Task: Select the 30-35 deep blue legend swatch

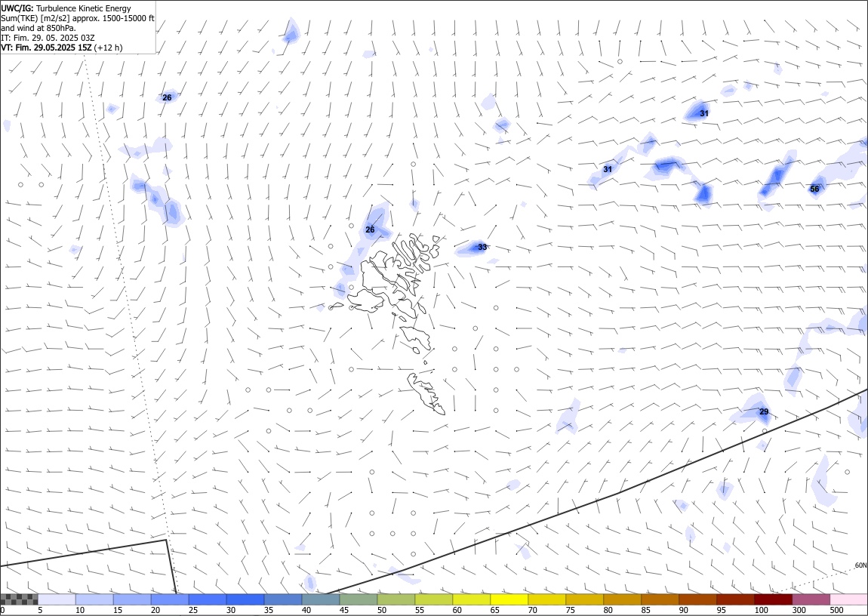Action: 245,599
